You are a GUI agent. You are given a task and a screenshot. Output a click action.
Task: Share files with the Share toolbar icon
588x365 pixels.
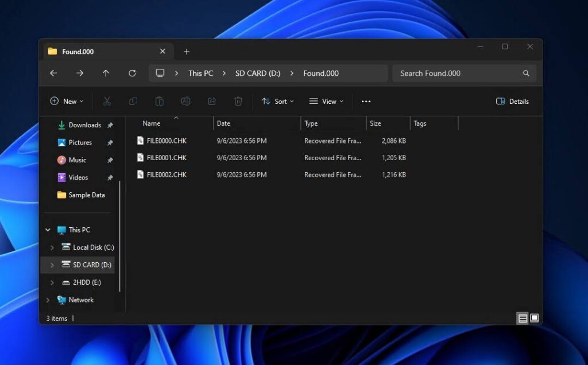211,101
